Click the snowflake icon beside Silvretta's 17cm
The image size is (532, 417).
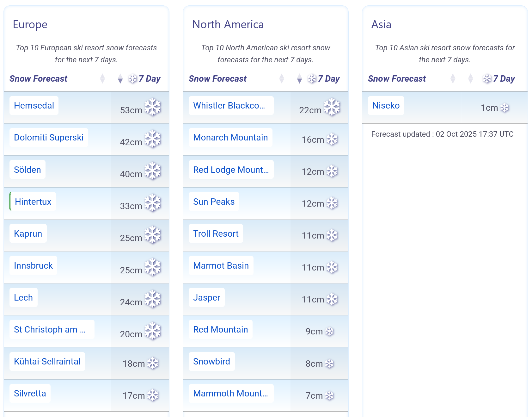tap(153, 395)
